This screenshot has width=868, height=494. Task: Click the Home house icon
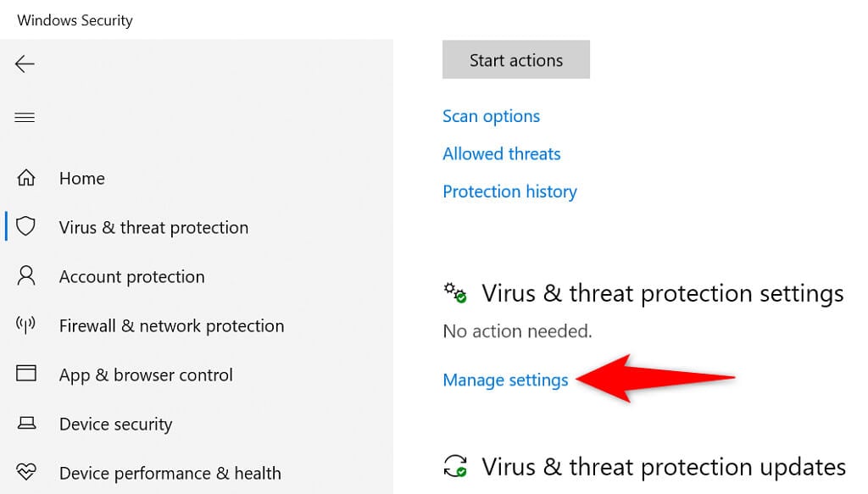[x=26, y=178]
